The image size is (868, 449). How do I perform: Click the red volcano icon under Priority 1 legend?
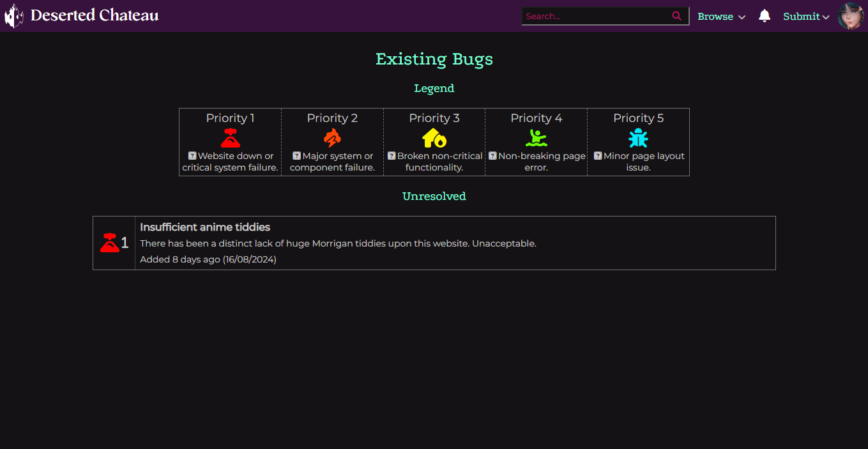point(230,138)
